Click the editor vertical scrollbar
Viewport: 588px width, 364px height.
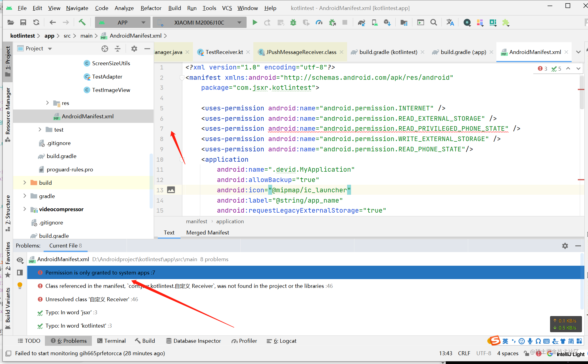pos(582,93)
